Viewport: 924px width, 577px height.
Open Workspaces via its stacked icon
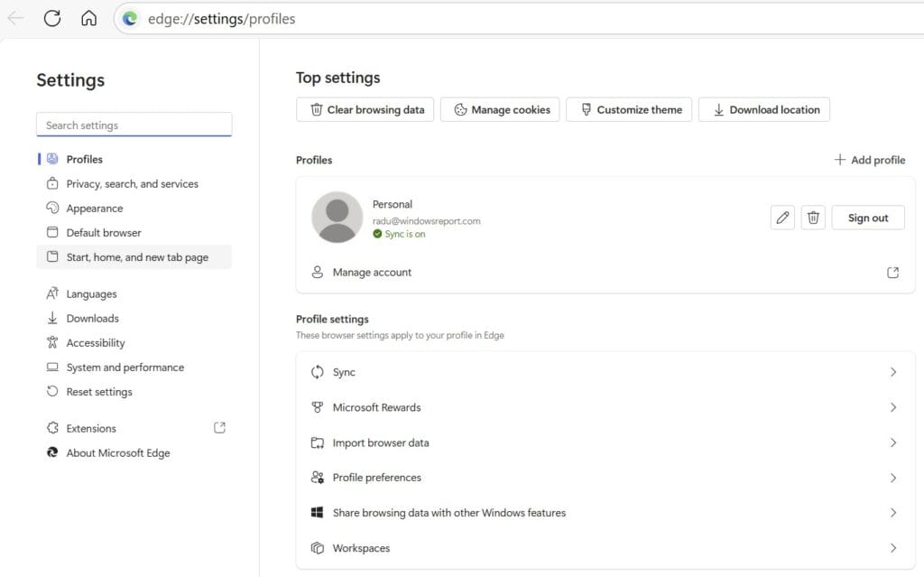(x=318, y=548)
